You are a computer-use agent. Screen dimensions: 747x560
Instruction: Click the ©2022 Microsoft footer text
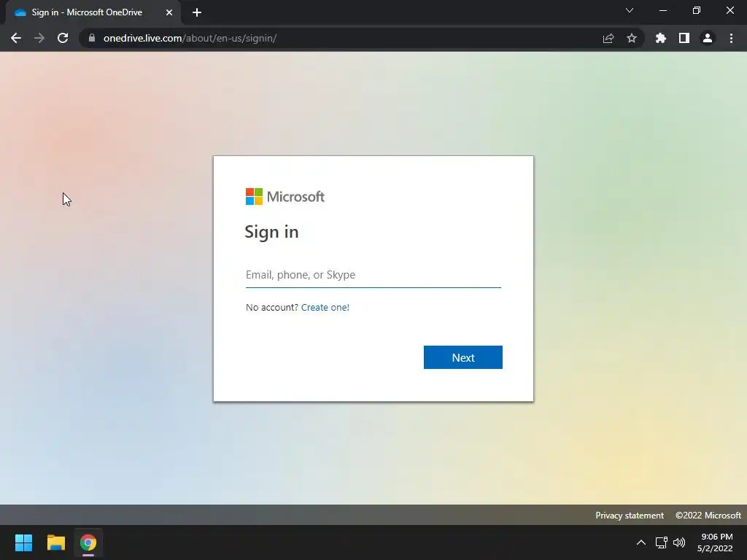[x=708, y=516]
